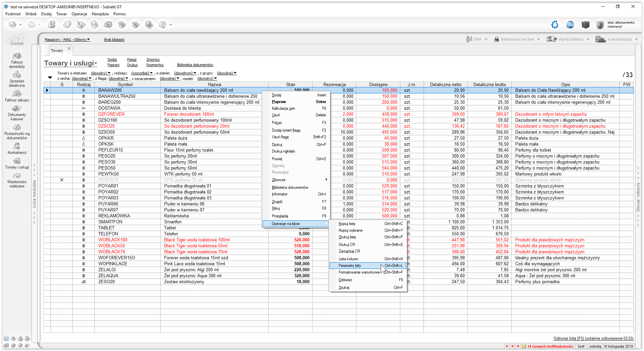Screen dimensions: 644x351
Task: Click the Popraw link
Action: [x=113, y=65]
